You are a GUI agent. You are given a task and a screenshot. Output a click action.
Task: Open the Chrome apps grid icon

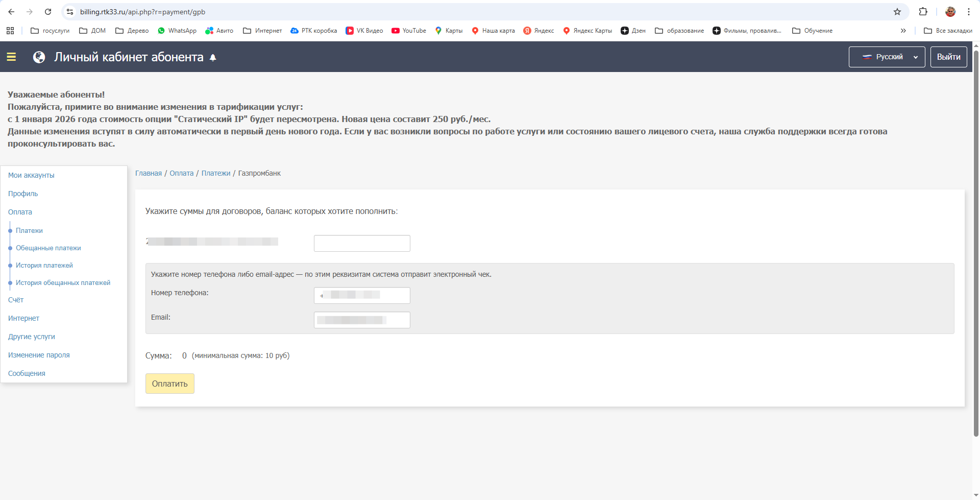[x=10, y=31]
